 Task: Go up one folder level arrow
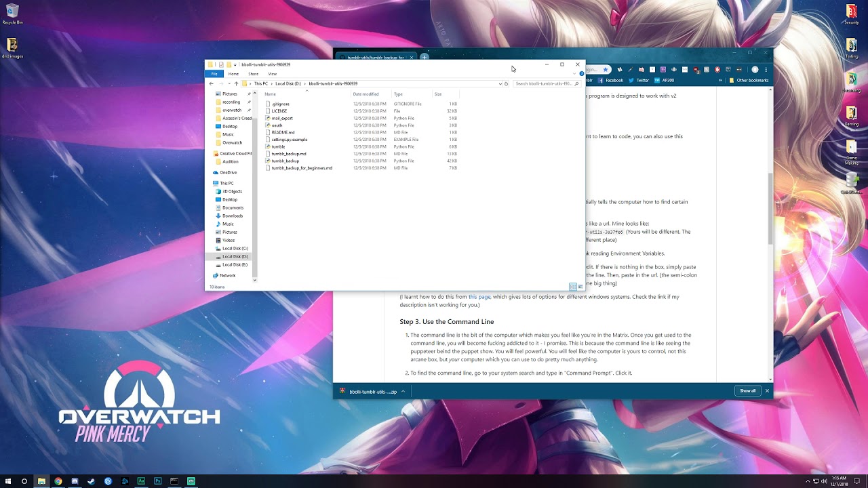click(x=236, y=83)
